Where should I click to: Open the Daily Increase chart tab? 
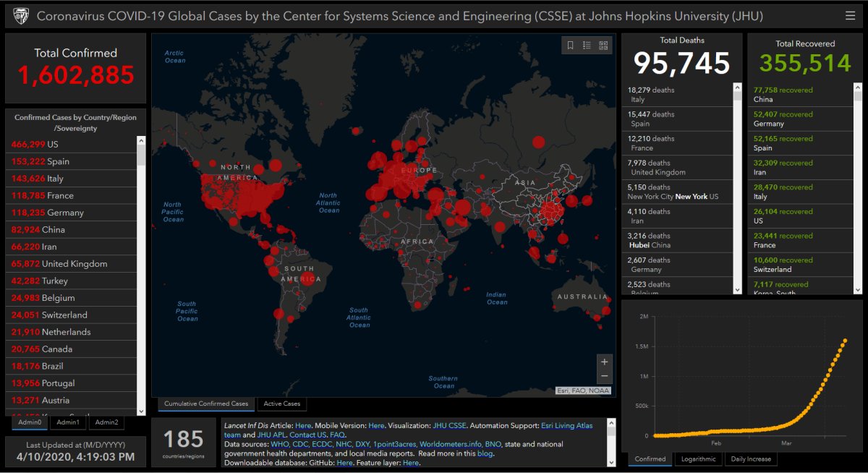[750, 459]
